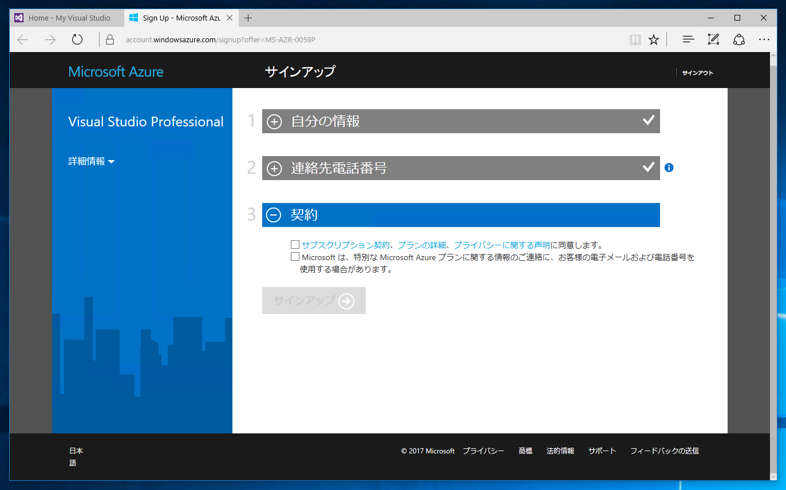This screenshot has width=786, height=490.
Task: Close the Sign Up tab
Action: (230, 18)
